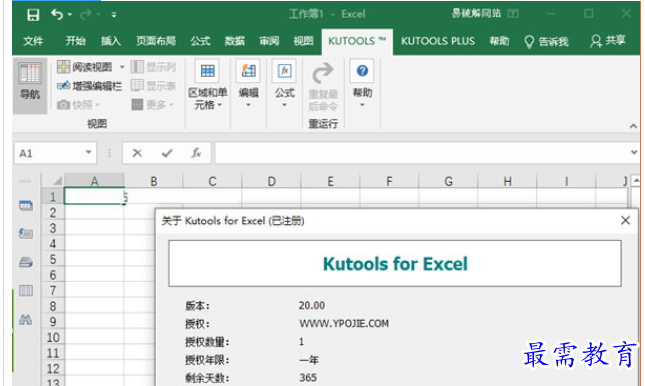Open the AutoText pane sidebar icon
This screenshot has width=645, height=386.
pos(26,234)
